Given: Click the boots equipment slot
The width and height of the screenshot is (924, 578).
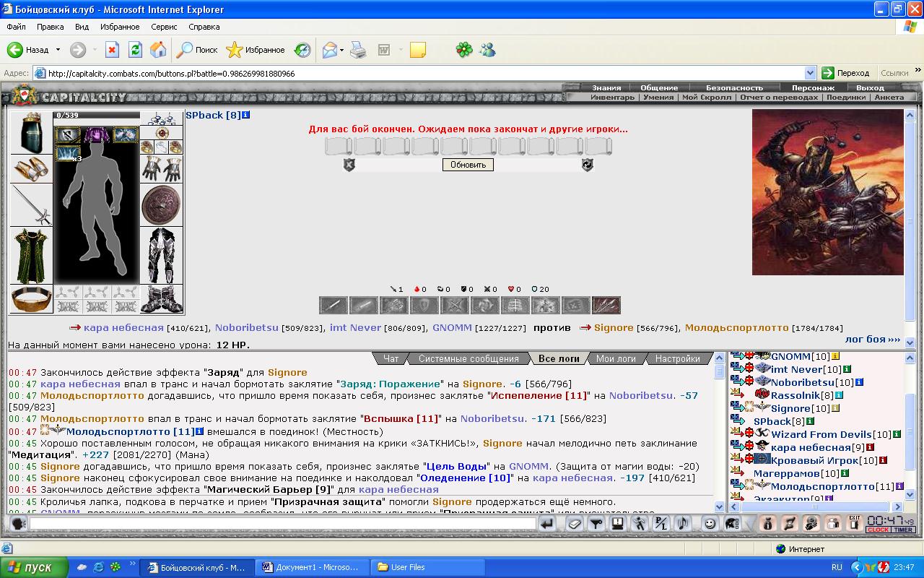Looking at the screenshot, I should tap(162, 299).
